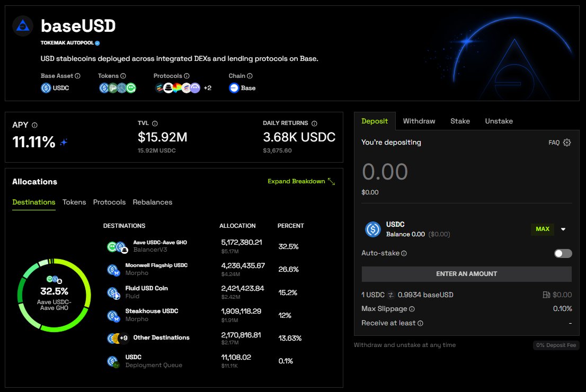Click the Aave USDC-Aave GHO destination icon

pos(117,247)
